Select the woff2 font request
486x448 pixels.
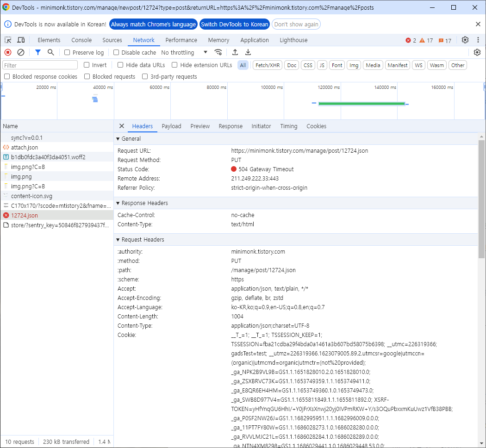tap(57, 157)
